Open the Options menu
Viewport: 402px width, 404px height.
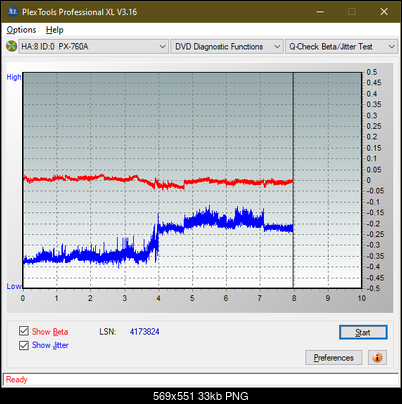[x=21, y=30]
